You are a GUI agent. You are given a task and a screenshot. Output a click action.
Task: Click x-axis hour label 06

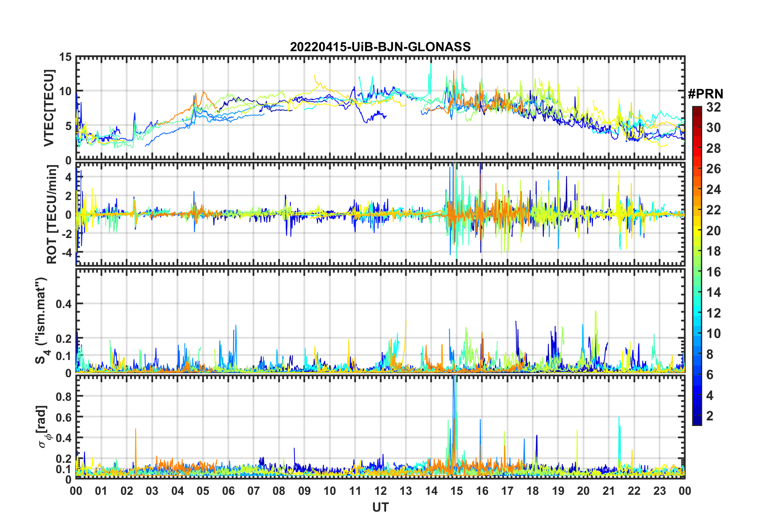tap(228, 491)
